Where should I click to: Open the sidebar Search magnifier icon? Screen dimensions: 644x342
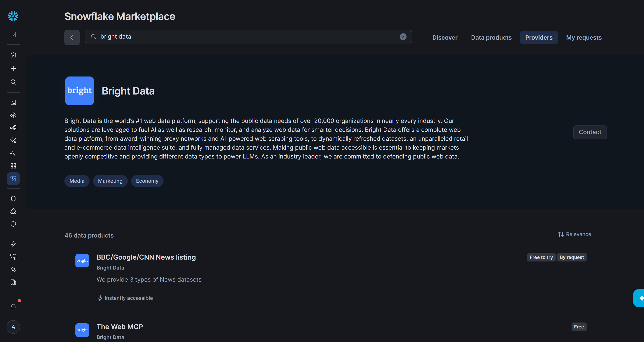(x=13, y=82)
